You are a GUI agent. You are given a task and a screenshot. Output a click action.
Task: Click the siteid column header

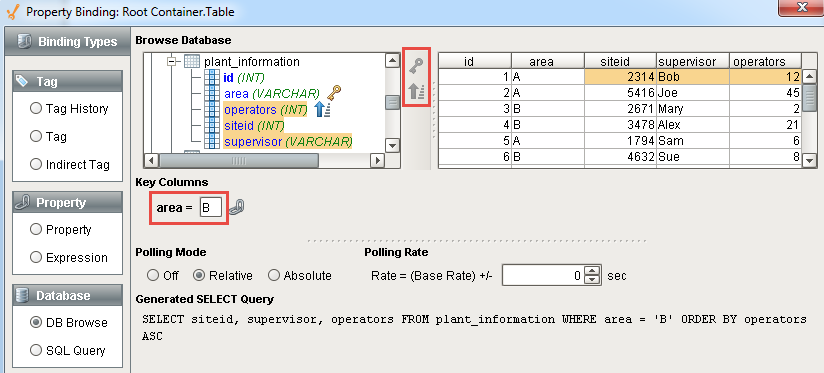tap(620, 61)
